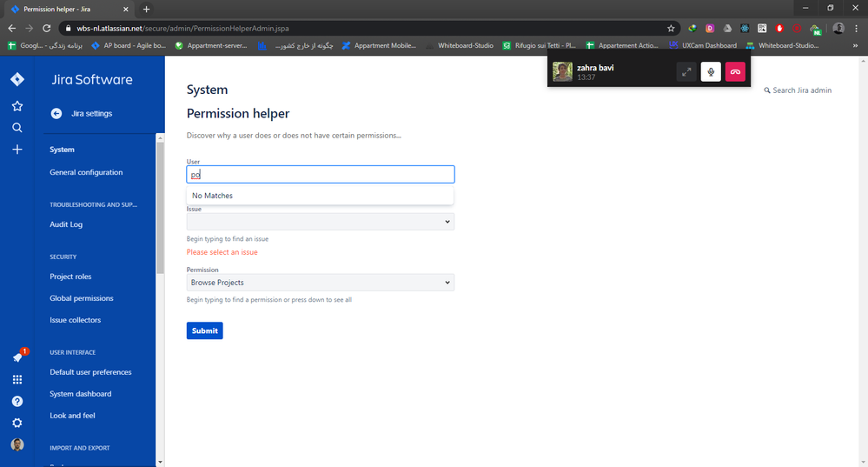Click sidebar scrollbar down arrow
Image resolution: width=868 pixels, height=467 pixels.
(160, 462)
